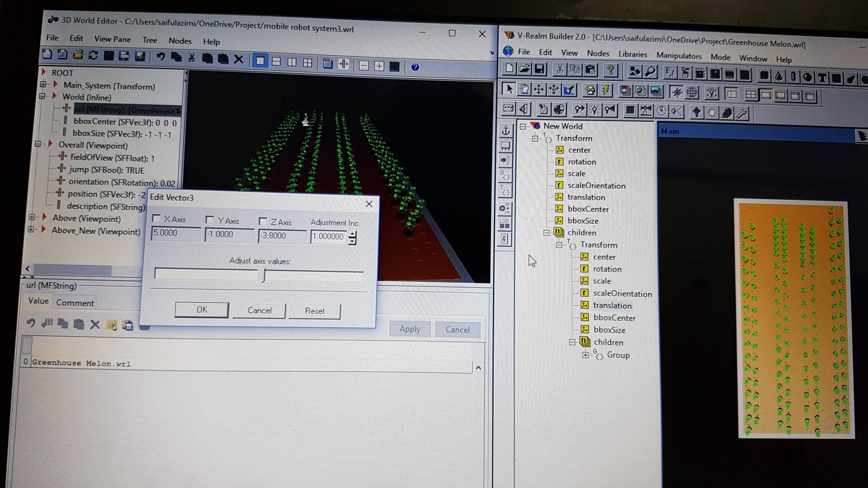The width and height of the screenshot is (868, 488).
Task: Expand the Main_System (Transform) node
Action: click(43, 84)
